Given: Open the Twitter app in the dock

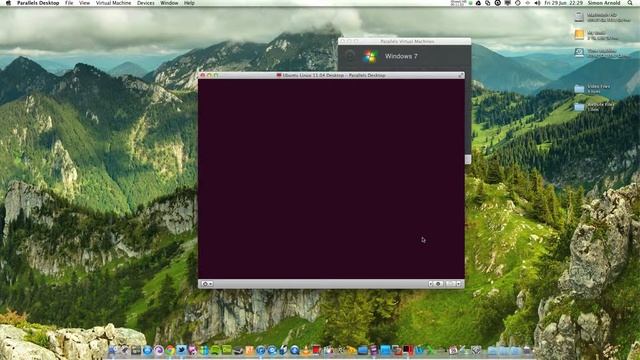Looking at the screenshot, I should click(181, 350).
